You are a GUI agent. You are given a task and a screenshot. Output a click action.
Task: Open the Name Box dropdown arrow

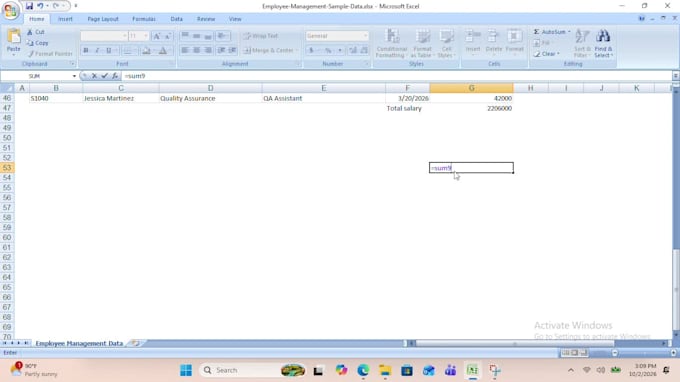point(74,76)
